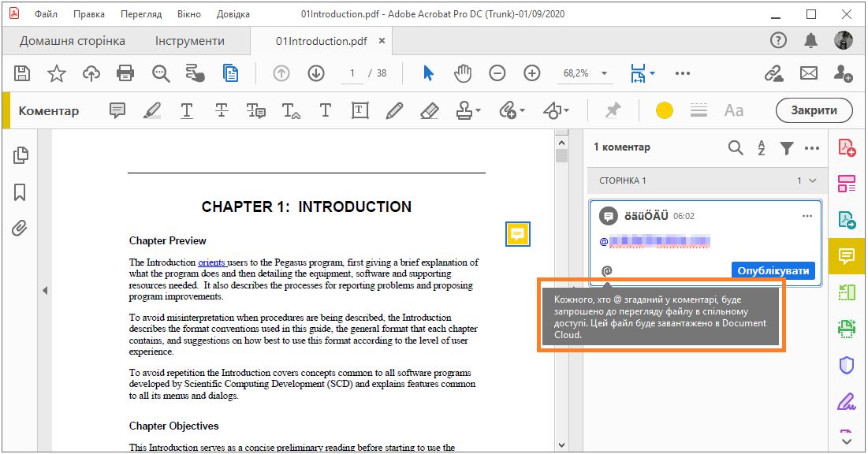Zoom in with plus icon
The image size is (868, 454).
pos(532,73)
